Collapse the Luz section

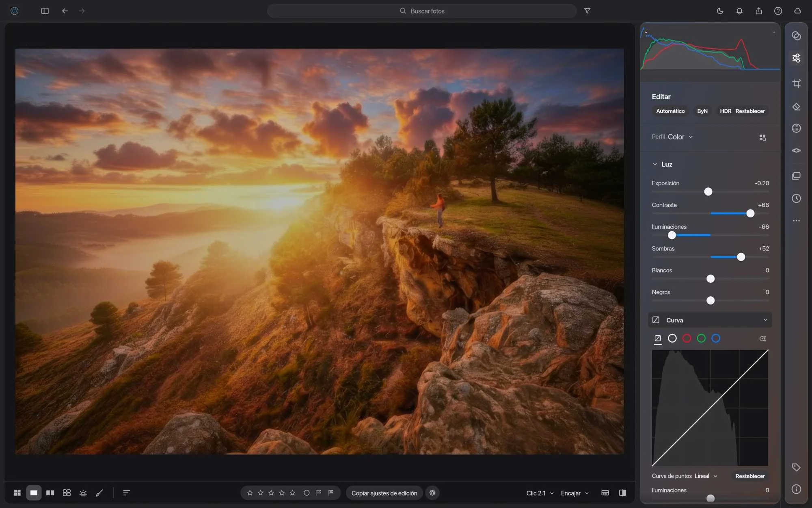654,164
